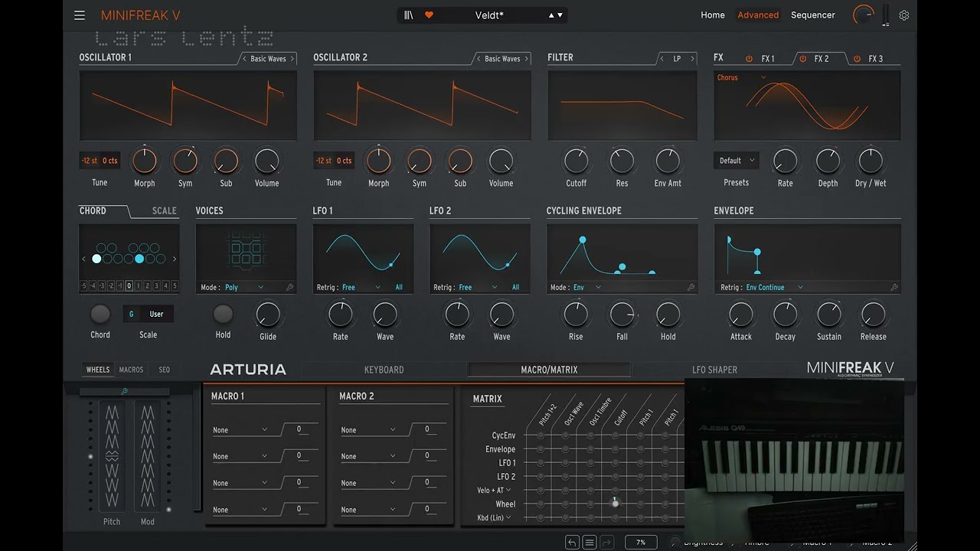Select the Scale tab

tap(164, 210)
